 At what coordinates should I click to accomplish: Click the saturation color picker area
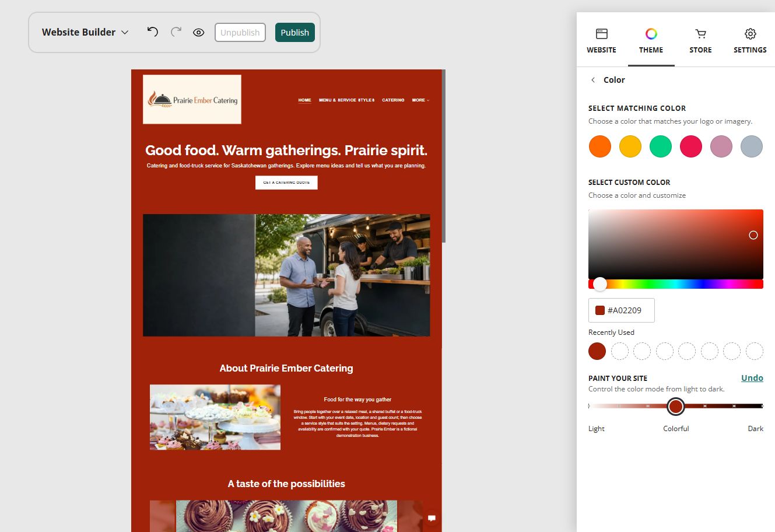tap(676, 244)
